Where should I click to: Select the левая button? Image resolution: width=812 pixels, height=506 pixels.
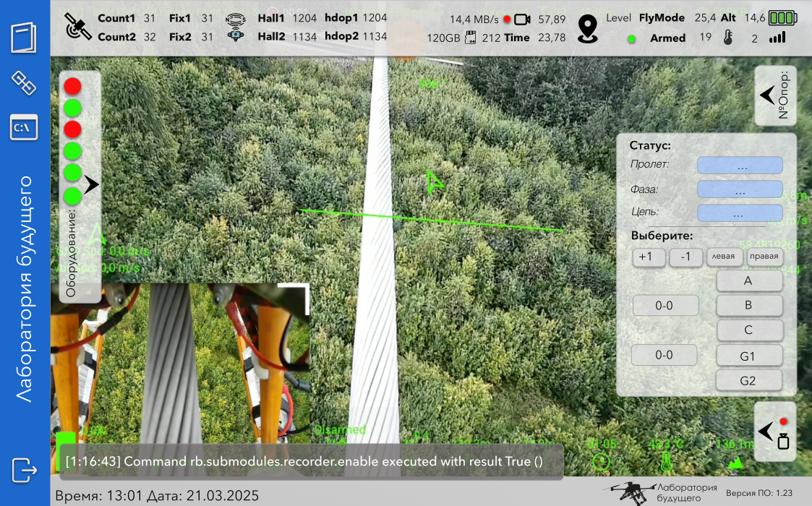click(724, 257)
